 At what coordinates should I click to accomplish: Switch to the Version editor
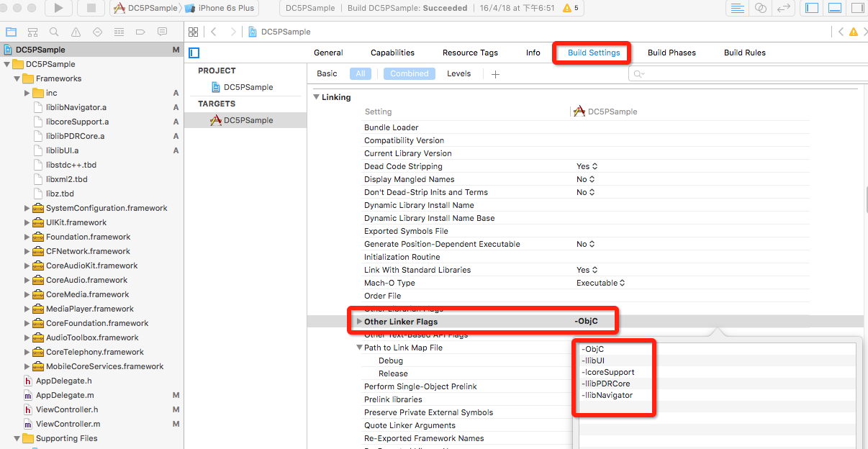785,8
